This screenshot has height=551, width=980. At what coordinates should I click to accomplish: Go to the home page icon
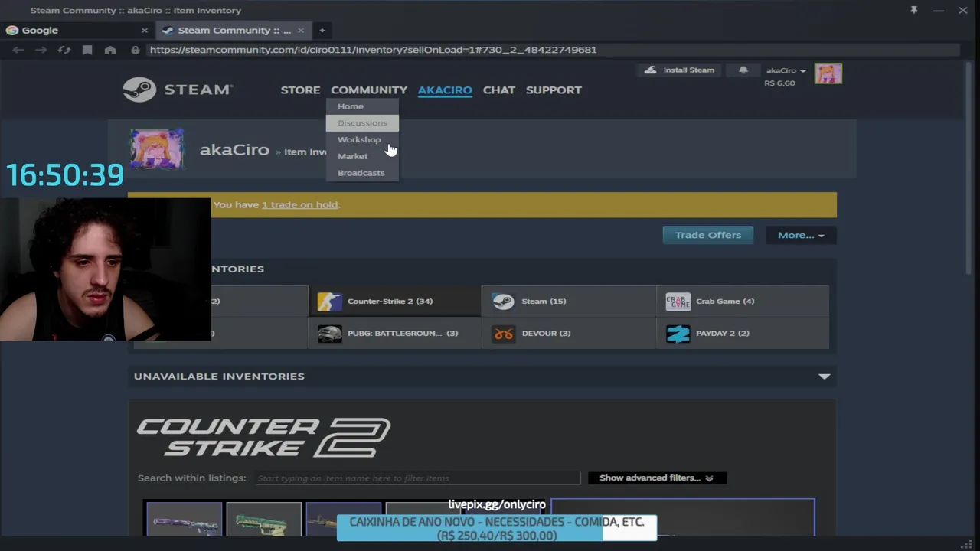110,50
